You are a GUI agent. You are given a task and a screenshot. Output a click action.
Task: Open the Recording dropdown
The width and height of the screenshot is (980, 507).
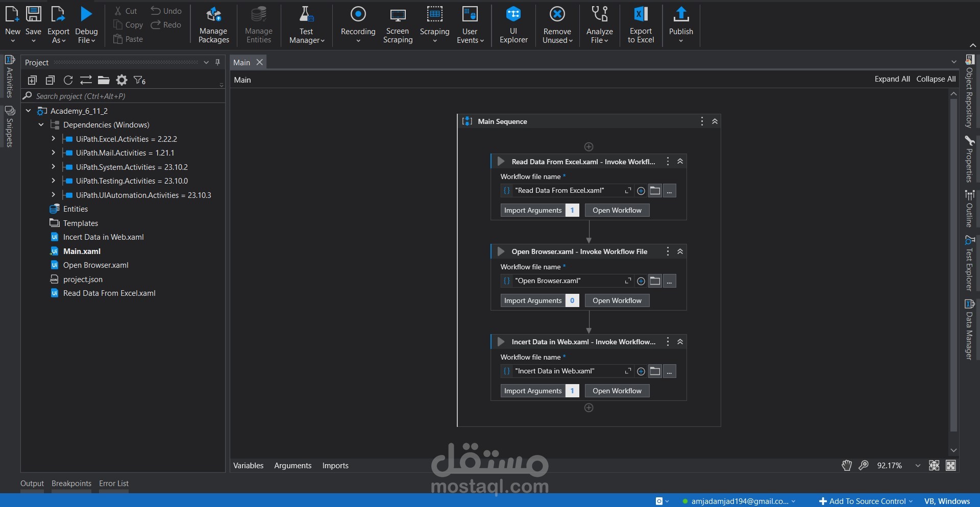pos(358,40)
